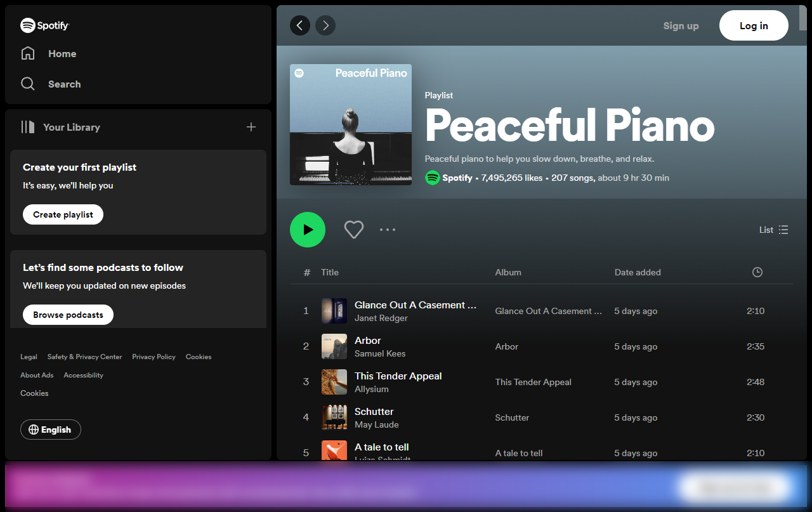Open artist Samuel Kees

[380, 354]
